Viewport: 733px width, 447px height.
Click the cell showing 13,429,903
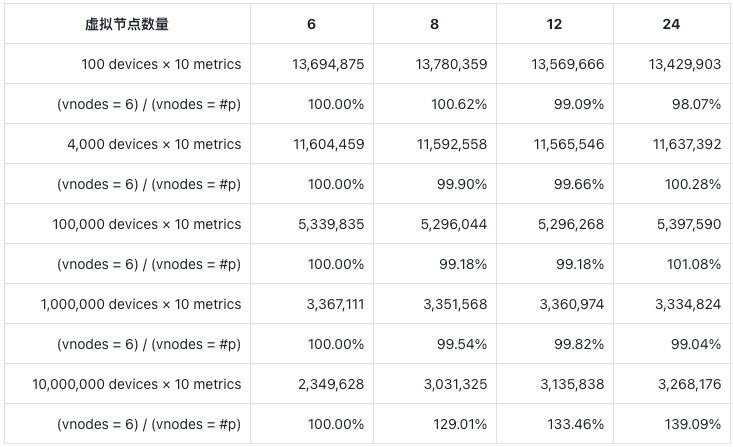(x=685, y=64)
